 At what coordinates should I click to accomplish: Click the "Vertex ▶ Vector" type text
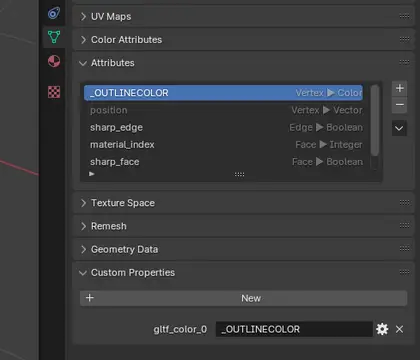pyautogui.click(x=327, y=110)
